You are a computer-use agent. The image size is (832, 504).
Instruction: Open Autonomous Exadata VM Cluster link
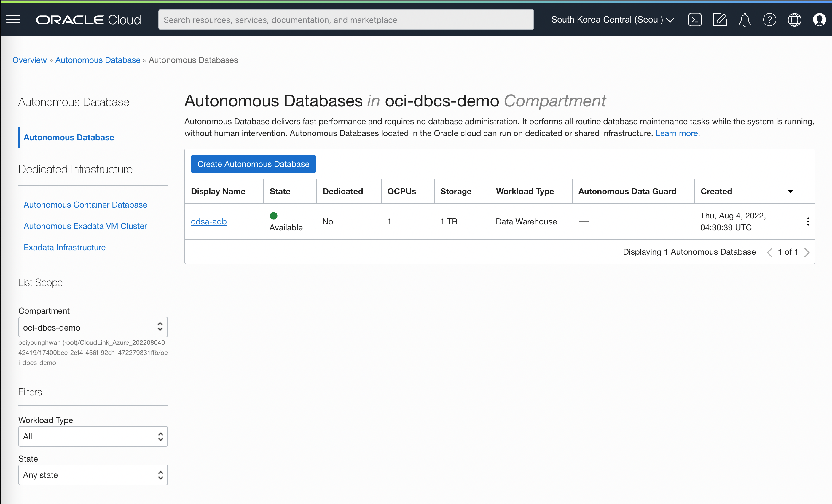85,226
